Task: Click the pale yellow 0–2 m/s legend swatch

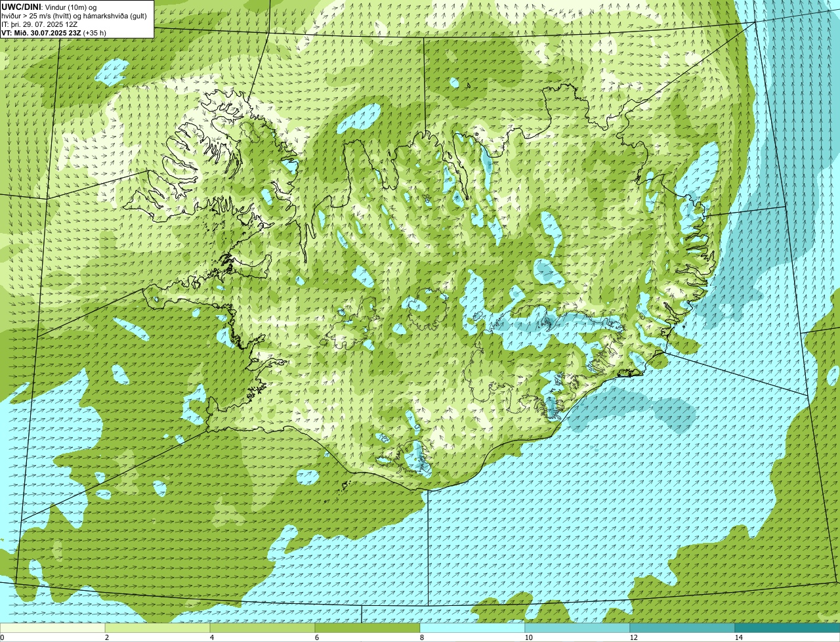Action: click(x=52, y=628)
